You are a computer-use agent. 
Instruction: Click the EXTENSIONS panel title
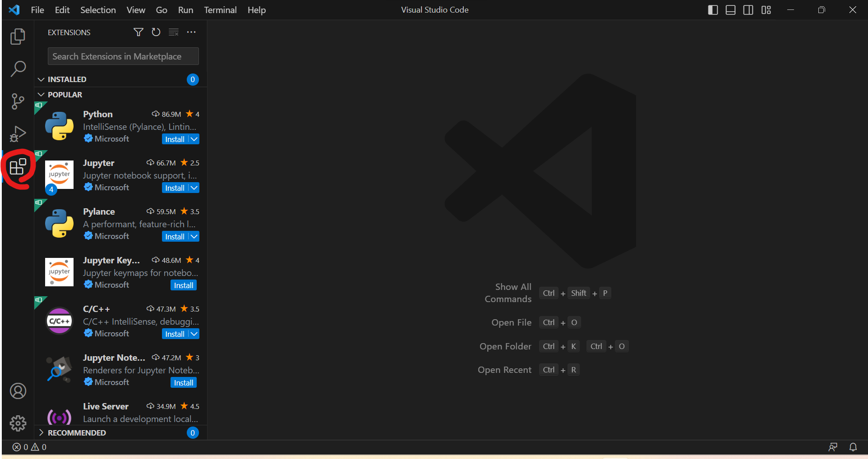click(69, 32)
